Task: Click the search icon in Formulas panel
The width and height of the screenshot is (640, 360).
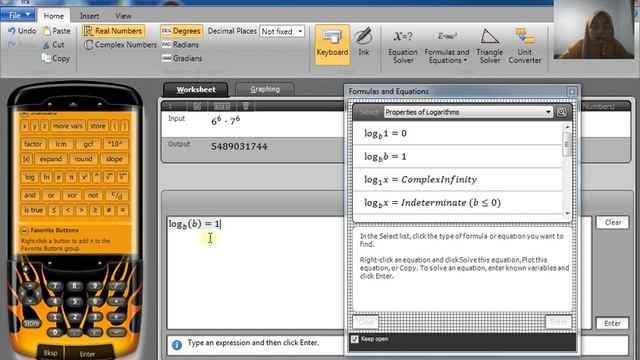Action: [x=562, y=112]
